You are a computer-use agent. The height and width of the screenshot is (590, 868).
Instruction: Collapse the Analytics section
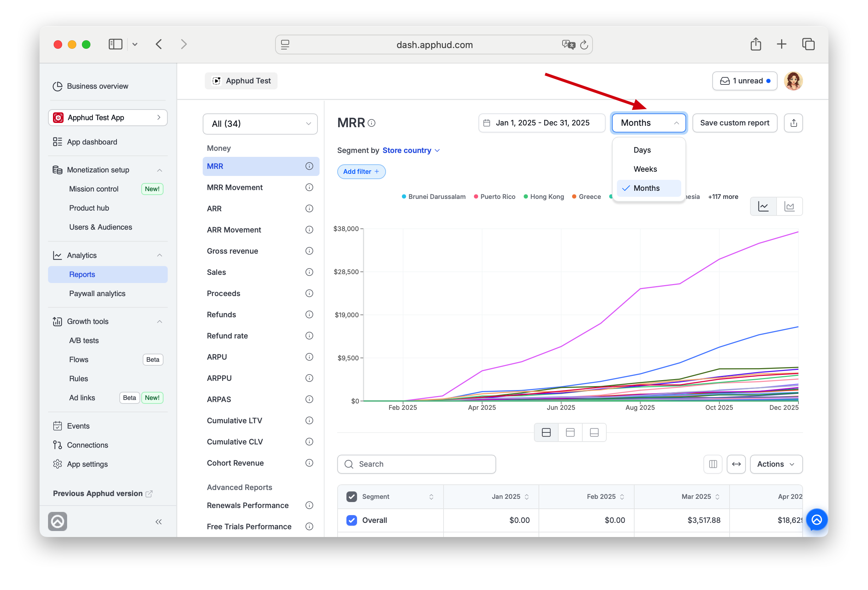(x=160, y=255)
